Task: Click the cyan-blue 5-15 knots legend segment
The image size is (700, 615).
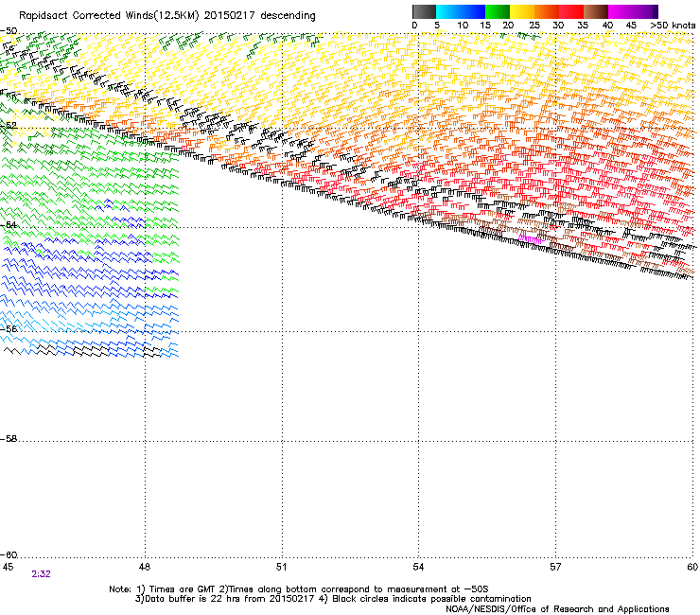Action: (x=461, y=11)
